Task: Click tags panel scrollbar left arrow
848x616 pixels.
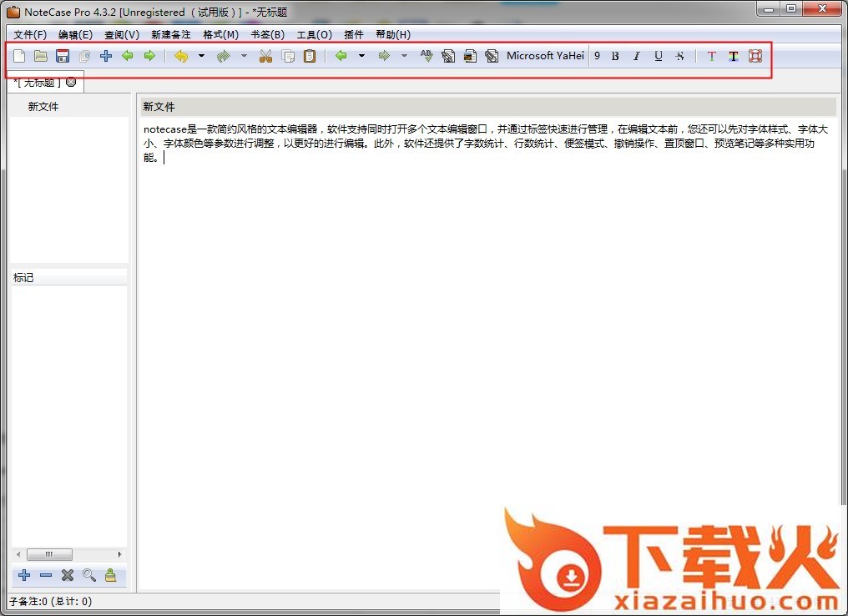Action: (18, 554)
